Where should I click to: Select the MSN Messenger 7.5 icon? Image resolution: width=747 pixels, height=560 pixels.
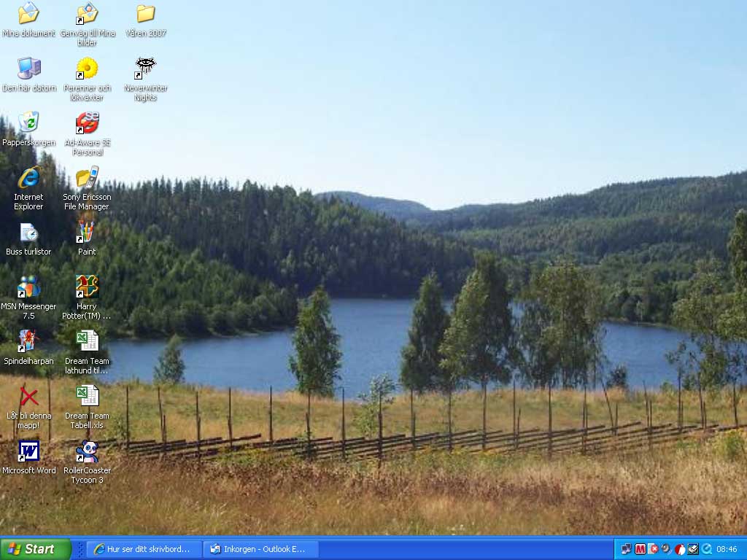pyautogui.click(x=28, y=287)
